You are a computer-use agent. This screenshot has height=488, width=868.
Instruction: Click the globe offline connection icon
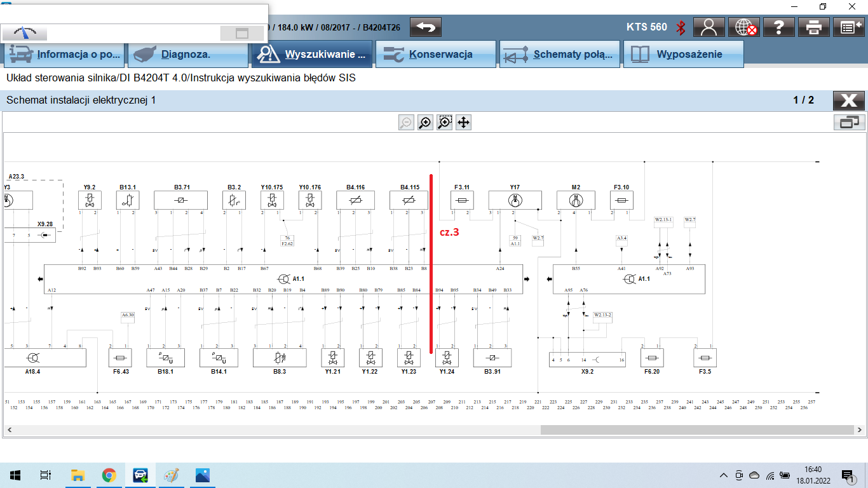tap(743, 27)
